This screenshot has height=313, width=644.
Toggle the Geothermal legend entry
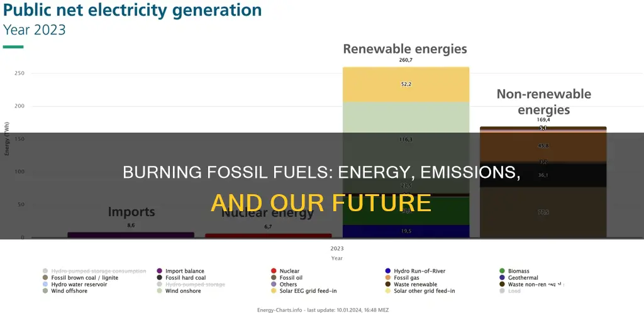point(519,278)
